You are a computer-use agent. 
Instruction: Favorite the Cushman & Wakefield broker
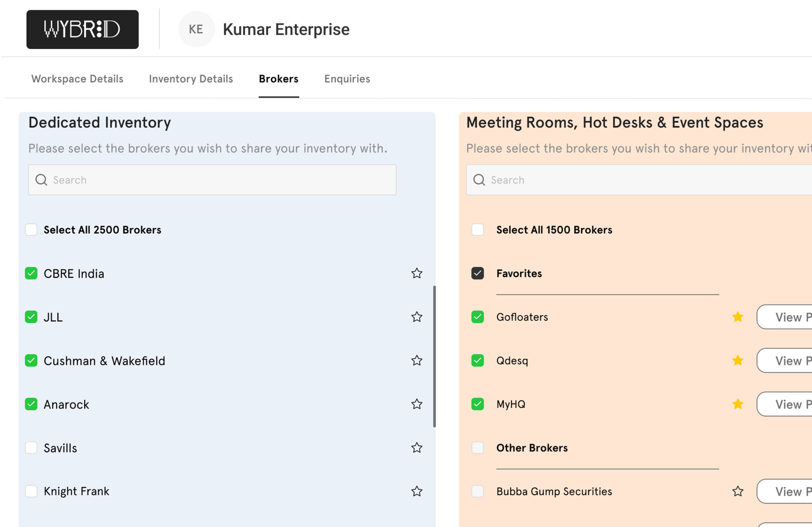coord(416,361)
